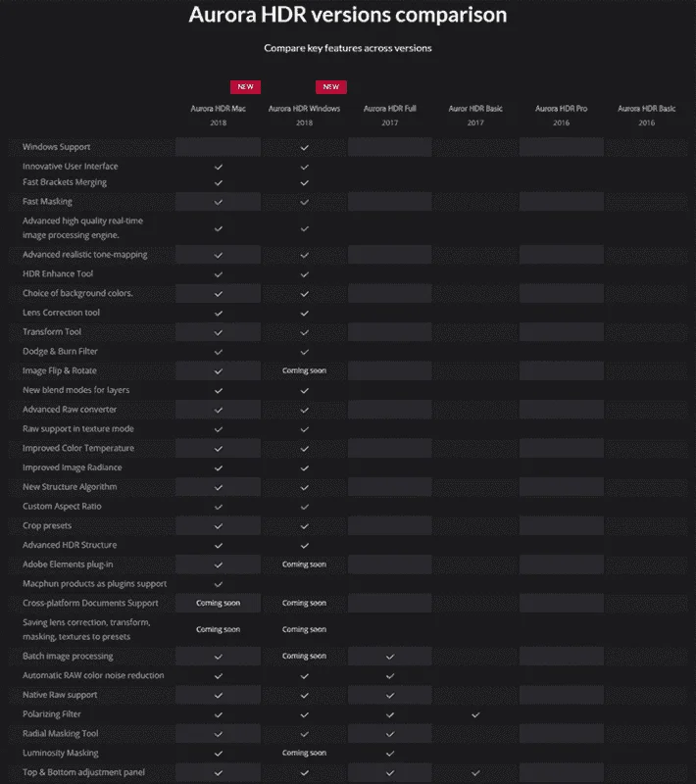This screenshot has width=696, height=784.
Task: Click Mac 2018 Coming soon in Saving lens correction row
Action: click(x=218, y=629)
